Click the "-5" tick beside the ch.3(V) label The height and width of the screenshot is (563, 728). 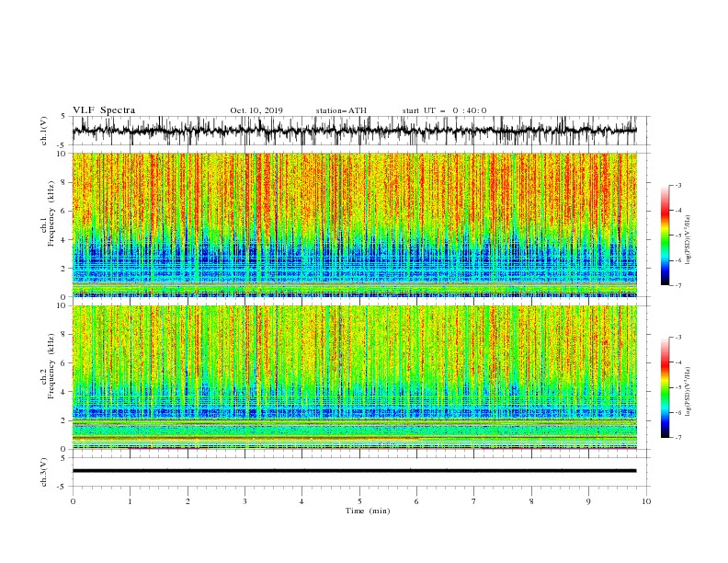tap(63, 487)
